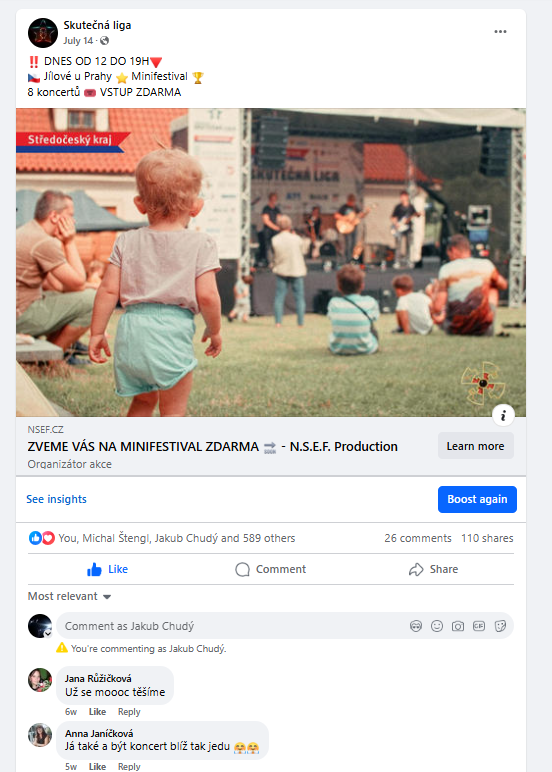
Task: View the 26 comments list
Action: [x=418, y=538]
